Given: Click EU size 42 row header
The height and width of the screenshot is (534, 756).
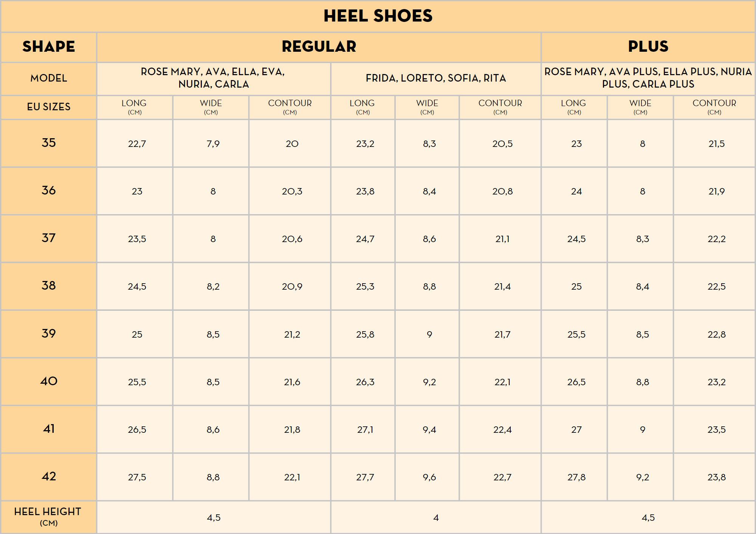Looking at the screenshot, I should (49, 476).
